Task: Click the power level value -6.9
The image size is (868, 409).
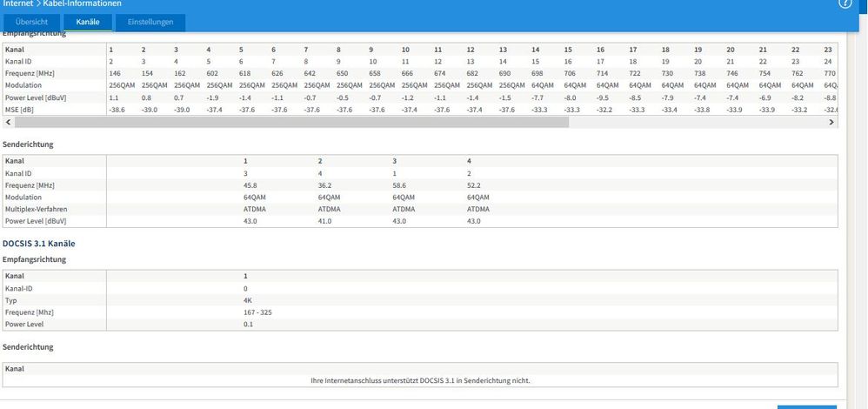Action: click(x=766, y=97)
